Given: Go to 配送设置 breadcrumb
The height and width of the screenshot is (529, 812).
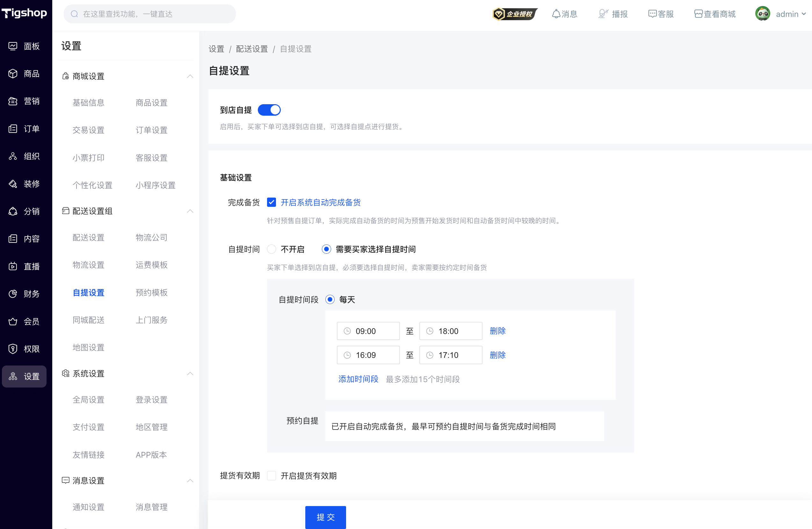Looking at the screenshot, I should coord(252,49).
